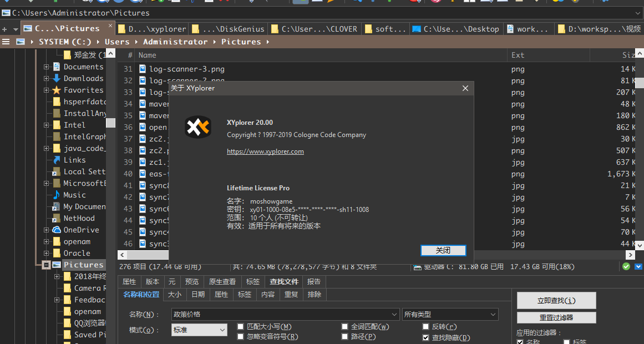Open the https://www.xyplorer.com link
This screenshot has height=344, width=644.
265,151
